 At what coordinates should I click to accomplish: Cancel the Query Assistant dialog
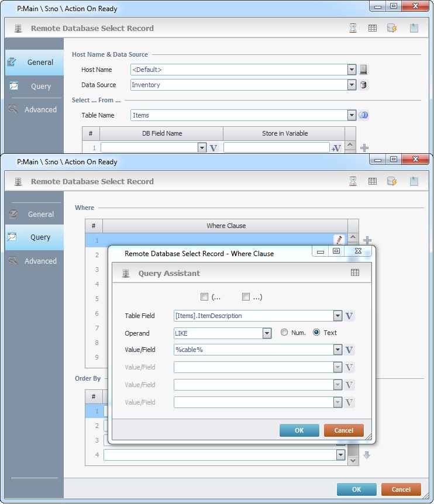343,430
